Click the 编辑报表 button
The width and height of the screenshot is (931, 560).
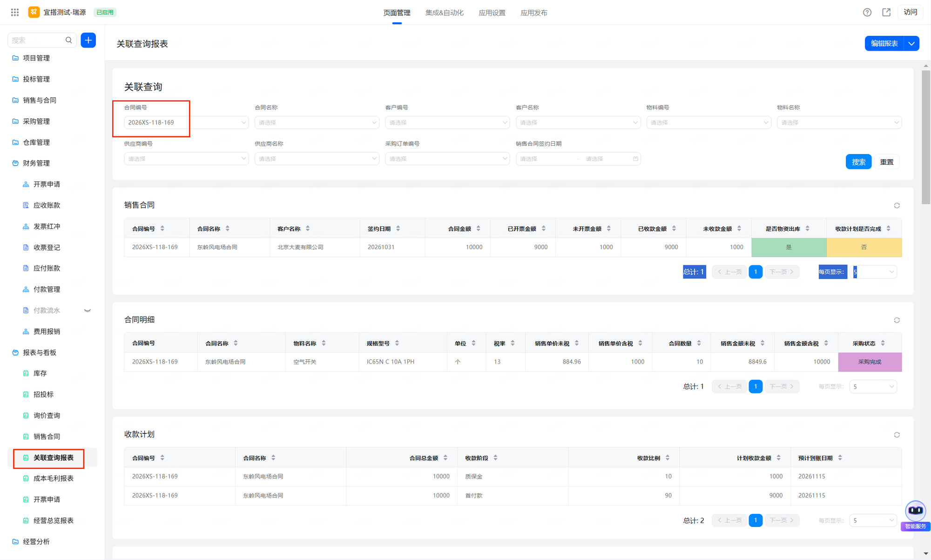pyautogui.click(x=884, y=43)
